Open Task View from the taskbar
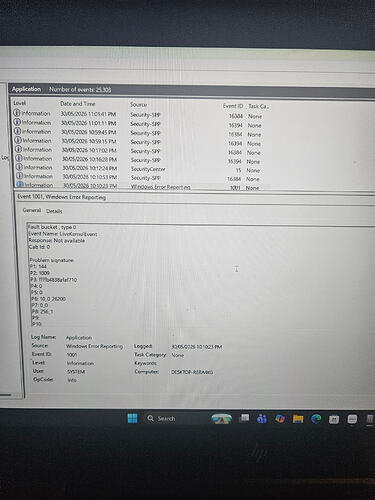375x500 pixels. [244, 418]
